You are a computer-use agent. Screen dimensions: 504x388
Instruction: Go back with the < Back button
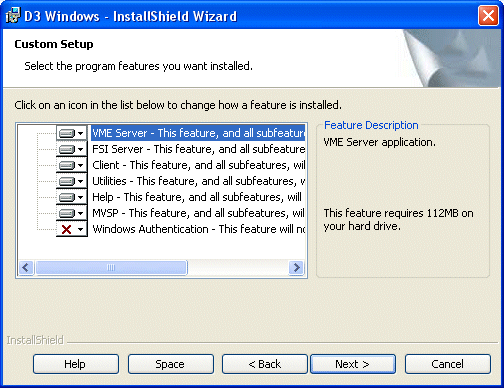[265, 364]
